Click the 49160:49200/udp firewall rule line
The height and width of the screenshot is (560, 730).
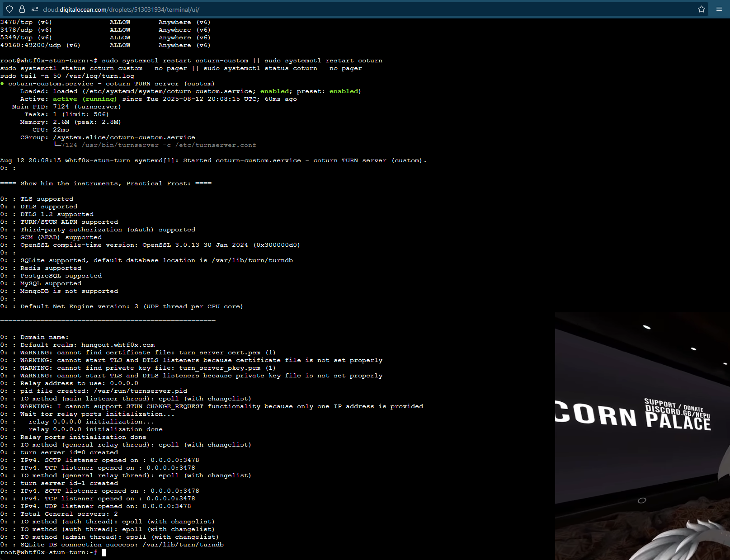point(105,45)
